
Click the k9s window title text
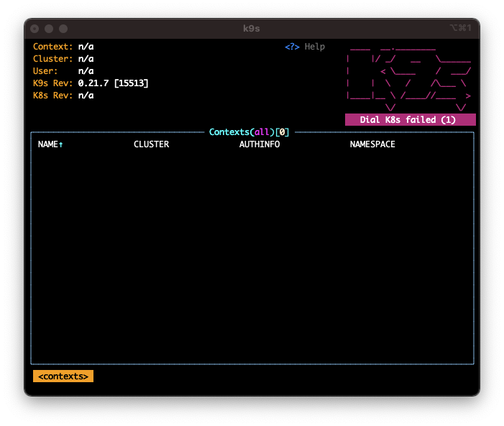[x=252, y=28]
